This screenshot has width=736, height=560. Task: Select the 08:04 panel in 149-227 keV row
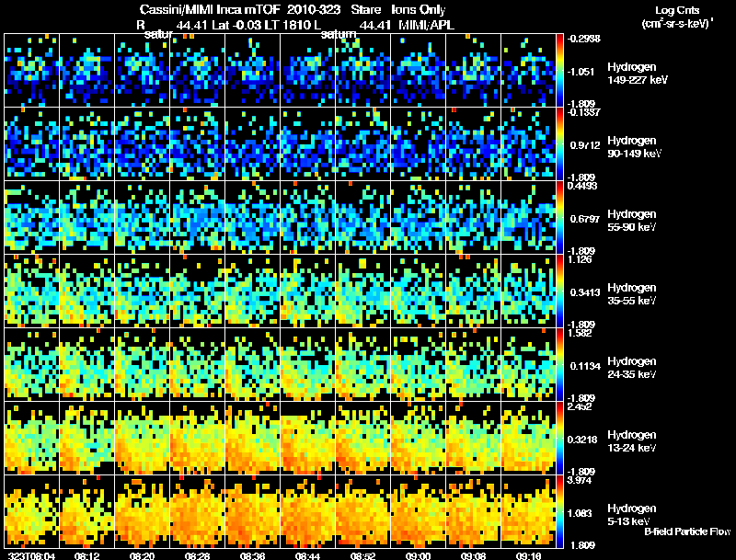point(32,71)
